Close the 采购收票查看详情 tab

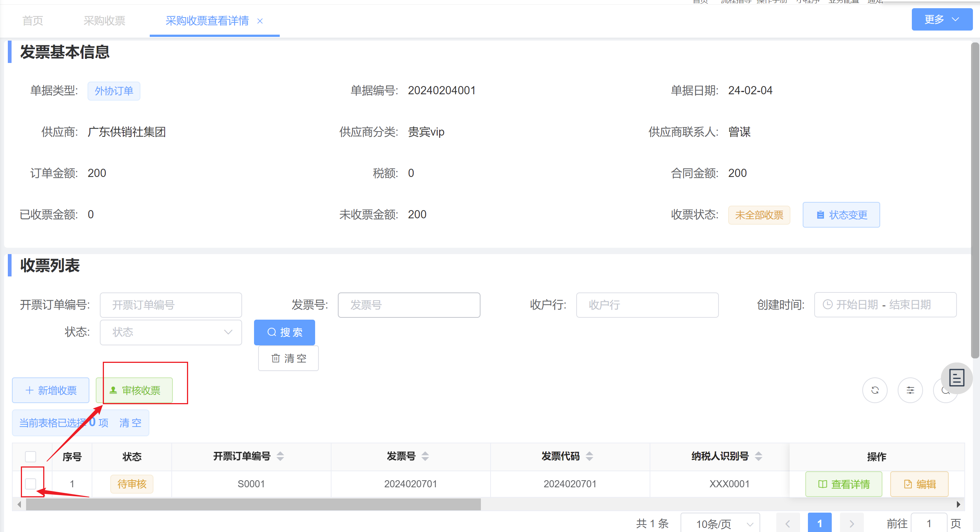[260, 21]
